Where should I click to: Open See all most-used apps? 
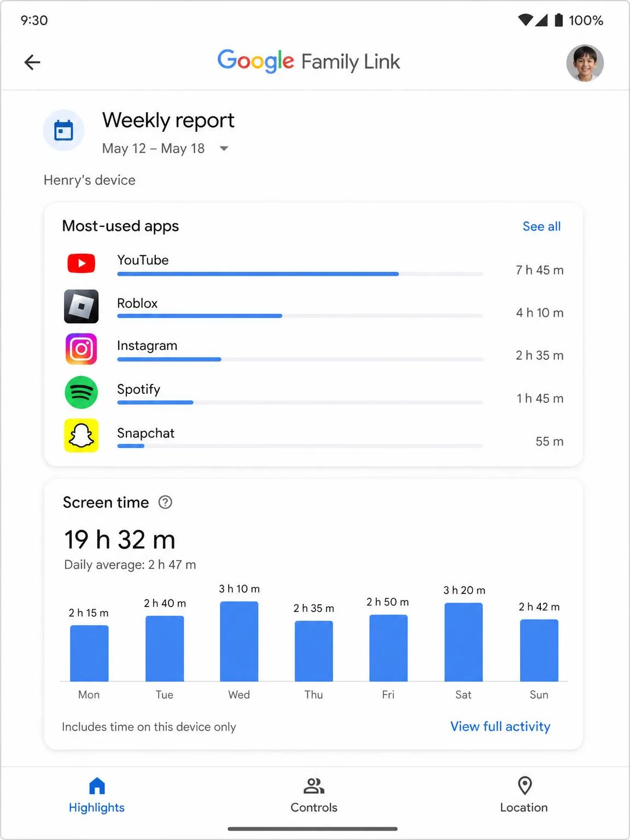(x=541, y=226)
